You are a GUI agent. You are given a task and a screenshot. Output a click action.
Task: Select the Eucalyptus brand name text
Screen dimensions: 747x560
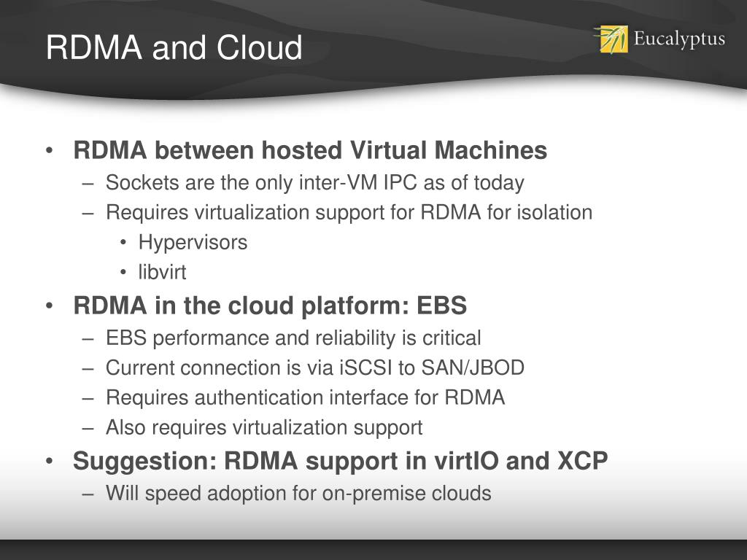(679, 39)
